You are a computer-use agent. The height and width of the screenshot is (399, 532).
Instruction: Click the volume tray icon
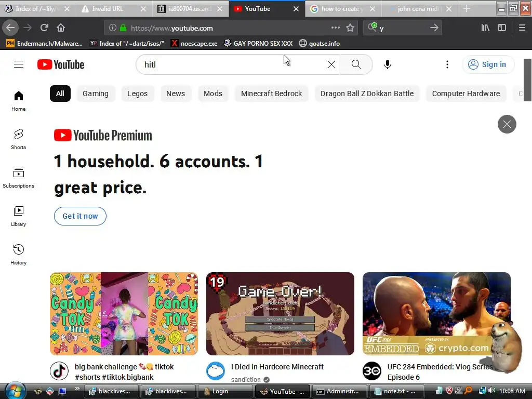click(x=492, y=391)
